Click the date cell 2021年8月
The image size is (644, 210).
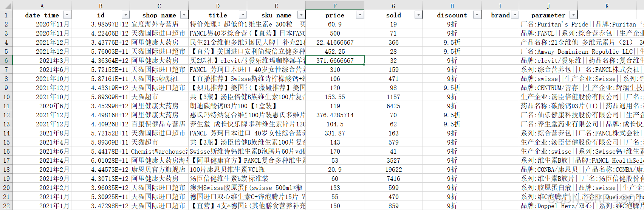pyautogui.click(x=42, y=133)
